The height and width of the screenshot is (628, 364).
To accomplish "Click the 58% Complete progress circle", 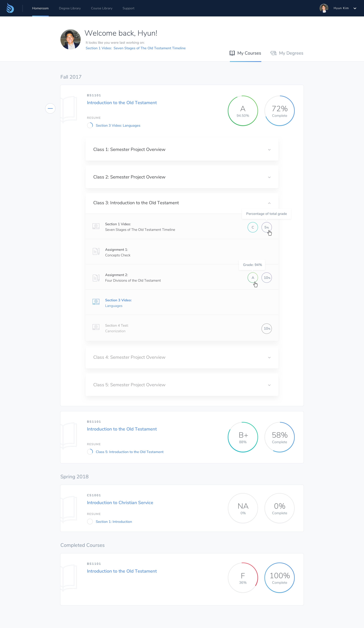I will click(280, 437).
